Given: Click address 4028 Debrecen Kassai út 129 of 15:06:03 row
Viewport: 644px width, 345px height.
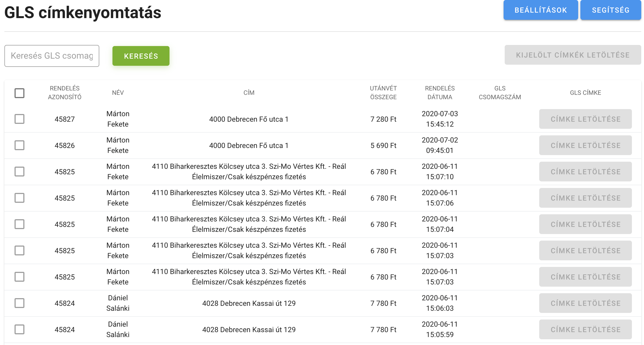Looking at the screenshot, I should tap(249, 303).
